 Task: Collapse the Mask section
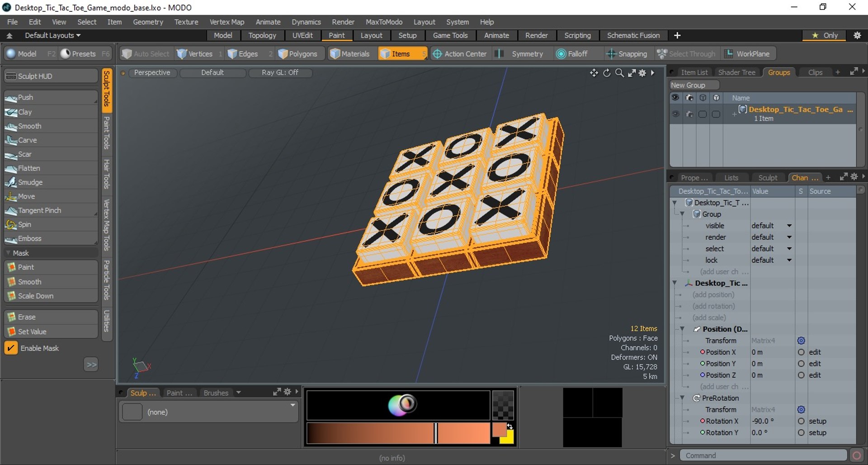tap(8, 253)
